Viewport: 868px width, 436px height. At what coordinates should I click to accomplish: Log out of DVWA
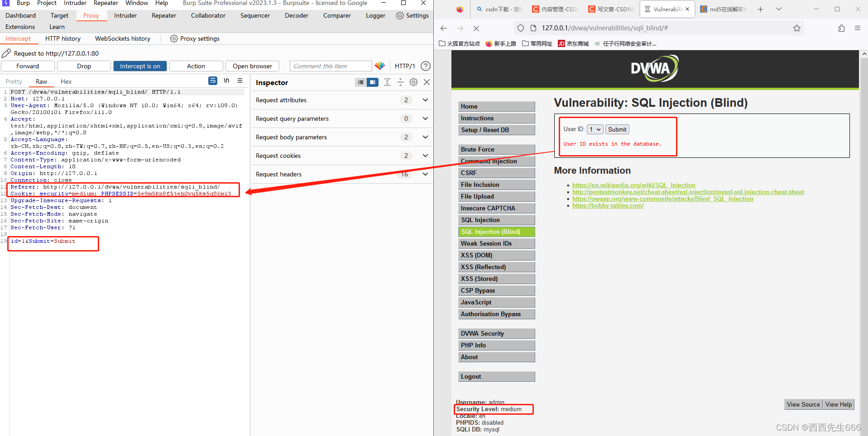497,376
